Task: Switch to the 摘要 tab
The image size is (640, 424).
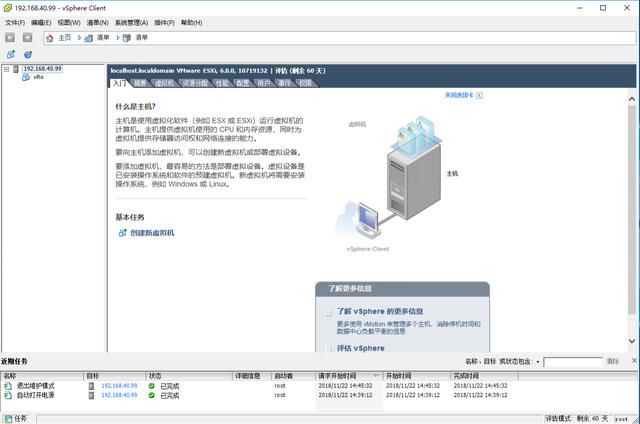Action: coord(140,83)
